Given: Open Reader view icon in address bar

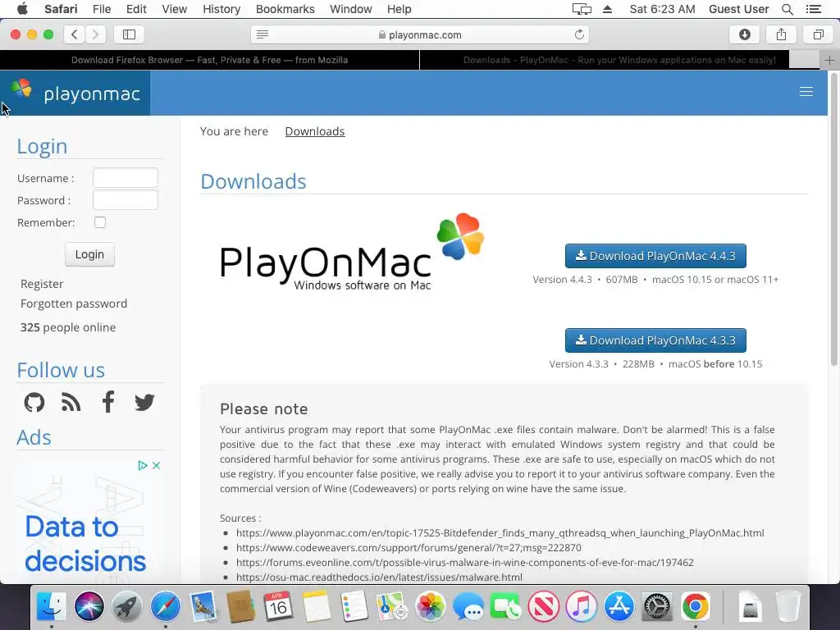Looking at the screenshot, I should coord(262,34).
